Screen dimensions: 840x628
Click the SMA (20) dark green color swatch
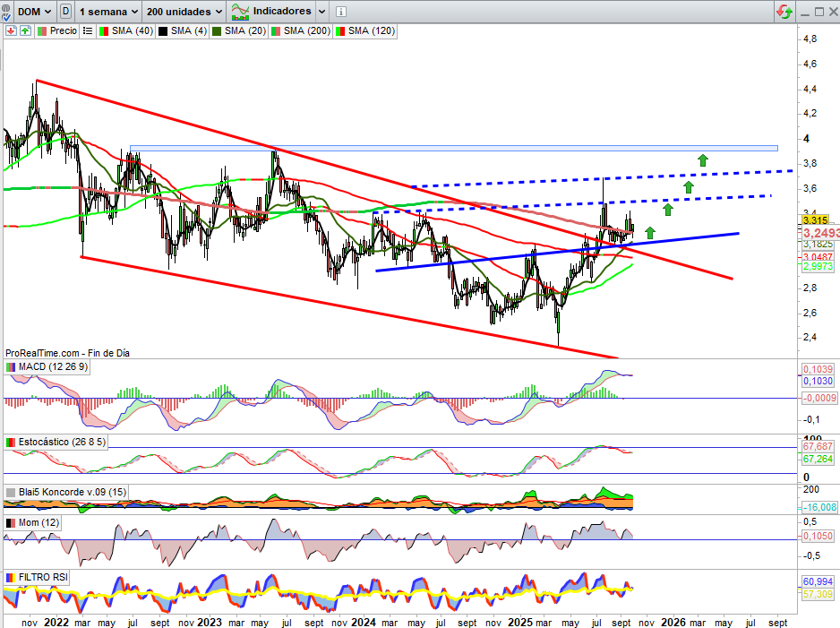click(216, 30)
